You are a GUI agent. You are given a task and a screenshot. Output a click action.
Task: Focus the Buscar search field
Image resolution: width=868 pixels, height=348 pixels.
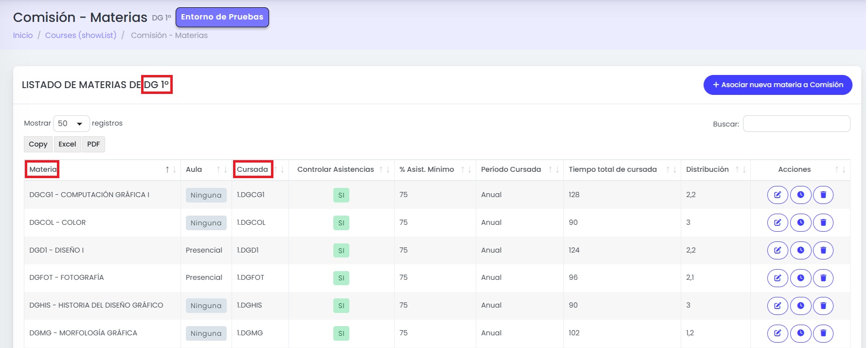tap(796, 124)
